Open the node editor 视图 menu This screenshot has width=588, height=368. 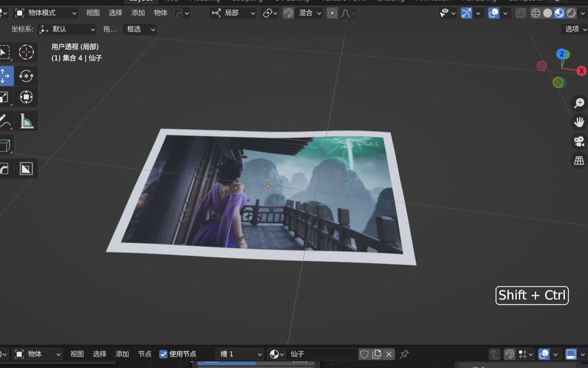77,354
